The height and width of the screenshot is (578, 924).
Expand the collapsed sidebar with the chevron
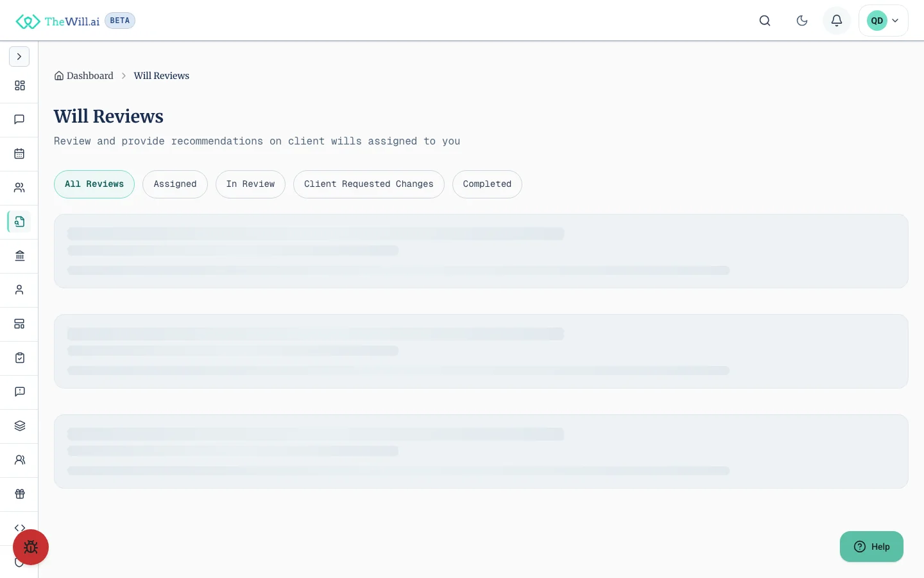(x=19, y=57)
